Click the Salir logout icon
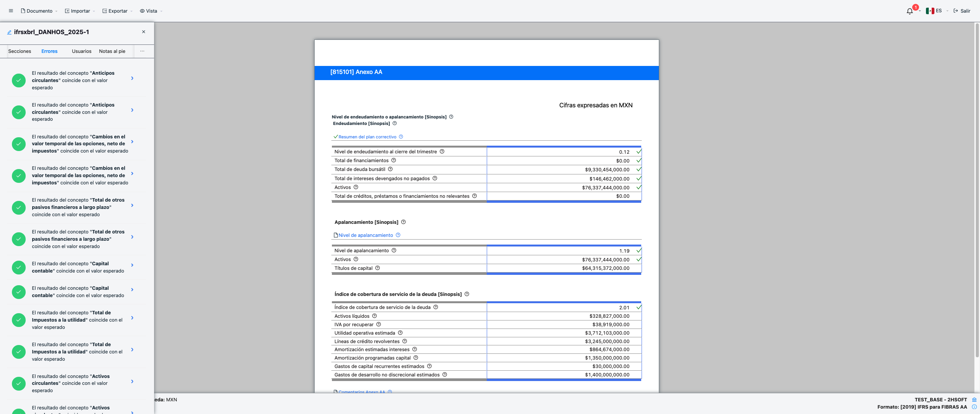 [956, 11]
